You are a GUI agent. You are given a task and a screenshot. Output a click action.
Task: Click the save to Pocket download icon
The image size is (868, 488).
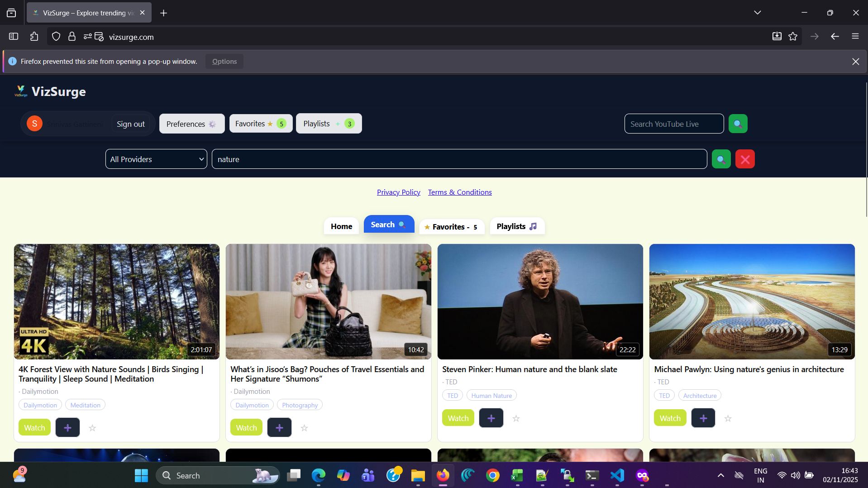point(777,36)
